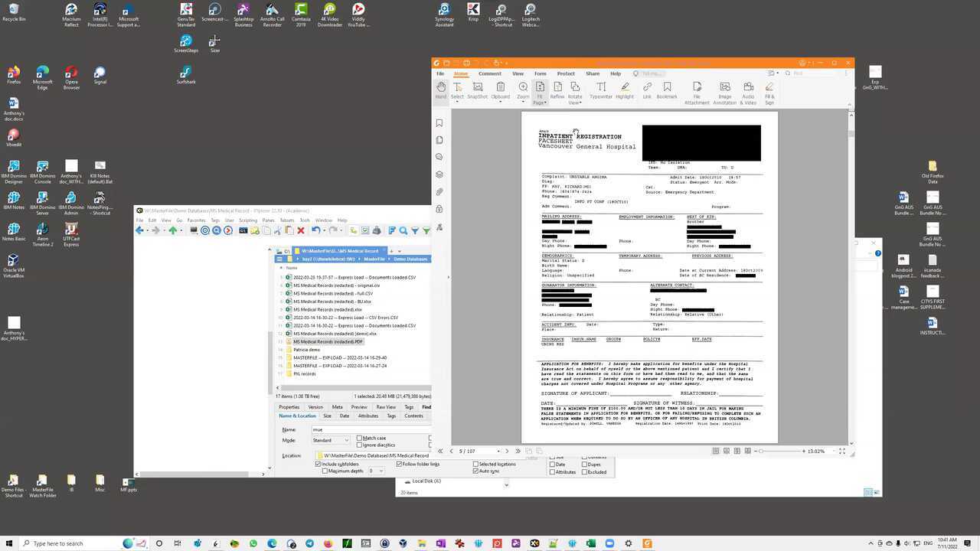This screenshot has width=980, height=551.
Task: Open the Form ribbon tab in the PDF viewer
Action: coord(541,73)
